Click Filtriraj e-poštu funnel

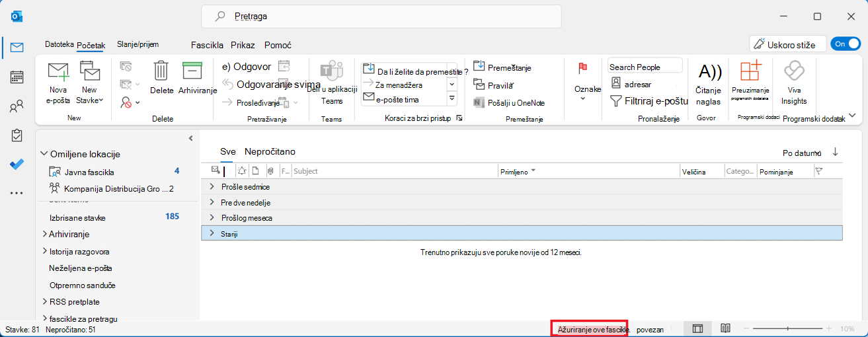pyautogui.click(x=649, y=101)
